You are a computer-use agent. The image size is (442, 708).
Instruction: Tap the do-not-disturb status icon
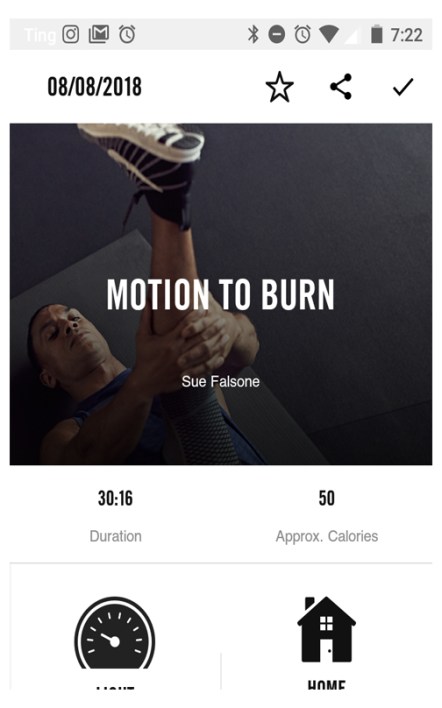click(277, 34)
